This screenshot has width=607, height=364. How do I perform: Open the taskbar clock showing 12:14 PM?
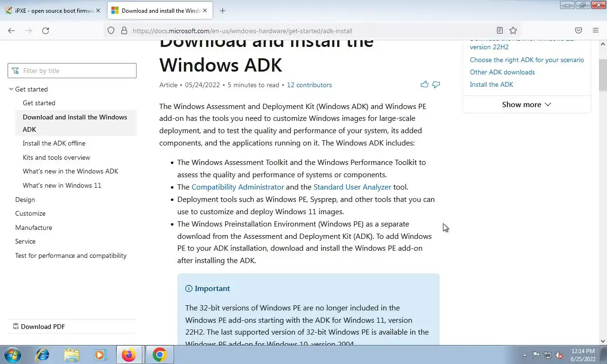coord(583,355)
